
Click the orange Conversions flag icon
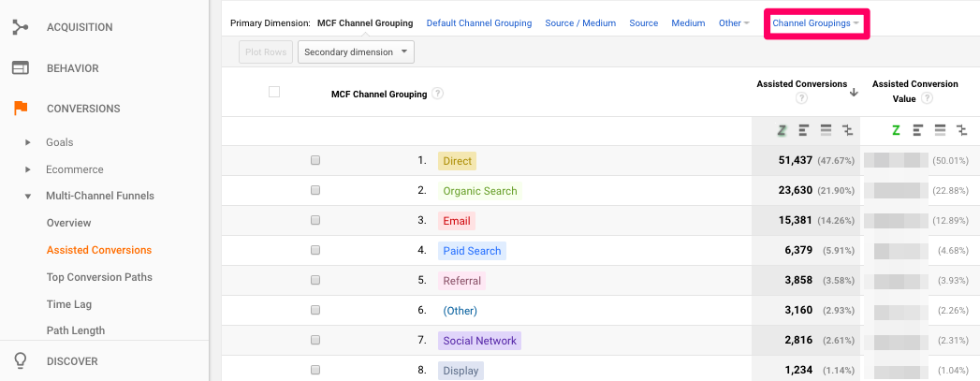(21, 109)
